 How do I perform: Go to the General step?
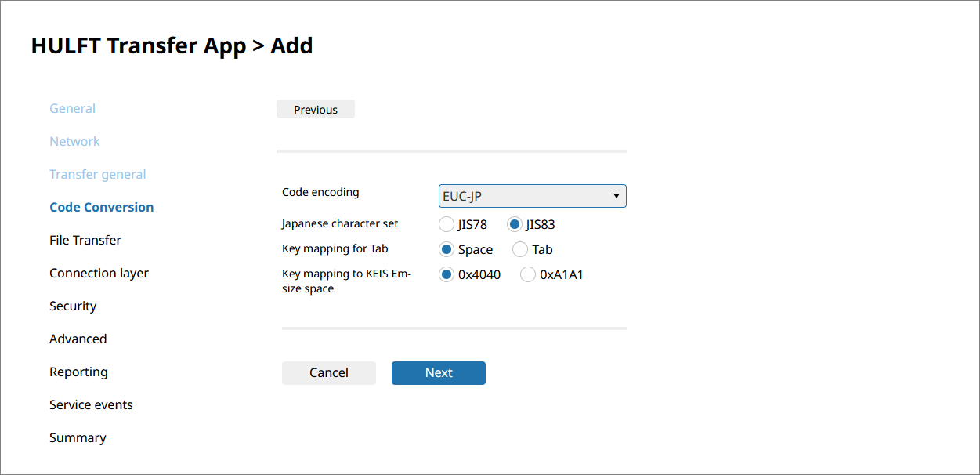(73, 109)
